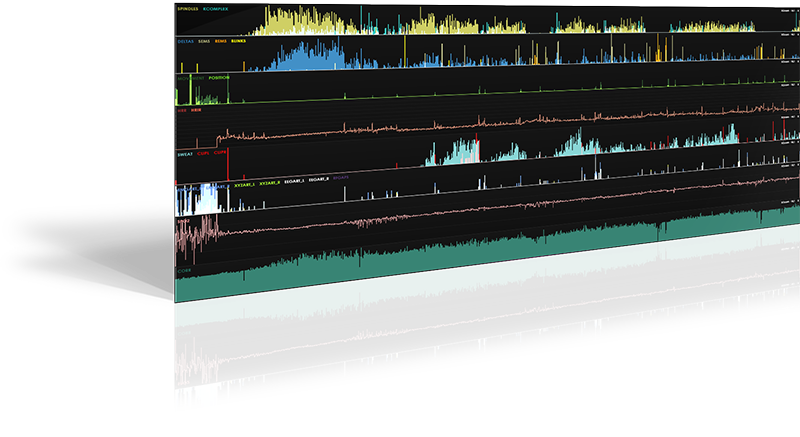Select the EEGART_R artifact label
Image resolution: width=800 pixels, height=437 pixels.
pos(320,184)
